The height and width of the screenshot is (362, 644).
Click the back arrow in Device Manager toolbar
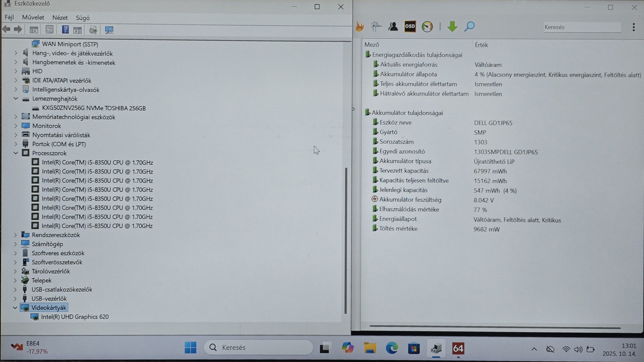6,30
